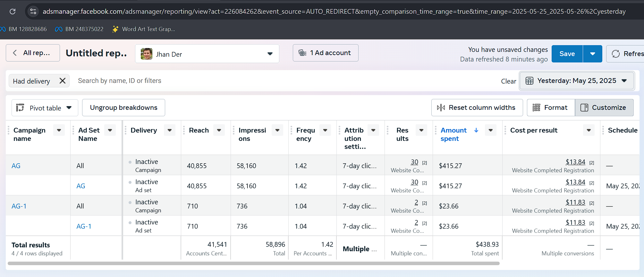The width and height of the screenshot is (644, 277).
Task: Open the AG-1 campaign link
Action: point(19,206)
